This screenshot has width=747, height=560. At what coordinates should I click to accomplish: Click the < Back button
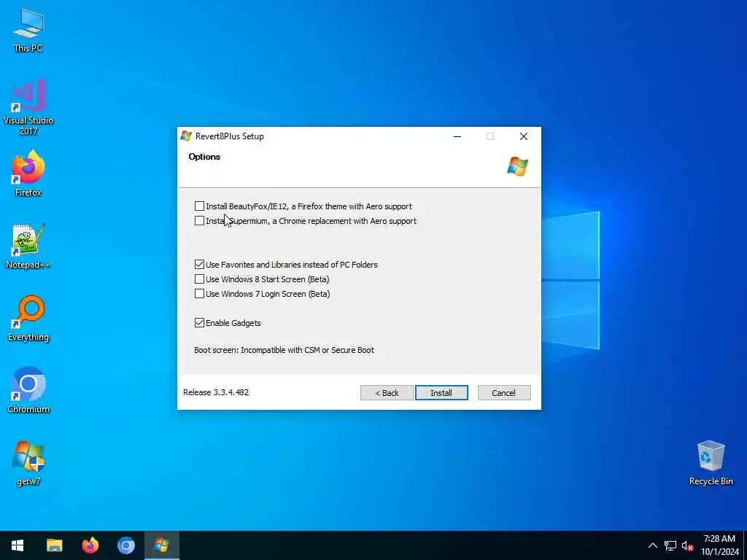coord(387,393)
